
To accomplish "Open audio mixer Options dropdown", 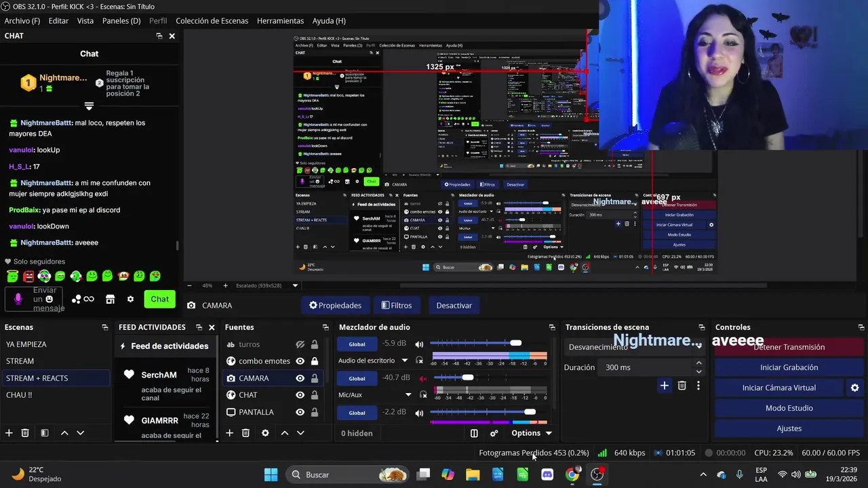I will [x=531, y=433].
